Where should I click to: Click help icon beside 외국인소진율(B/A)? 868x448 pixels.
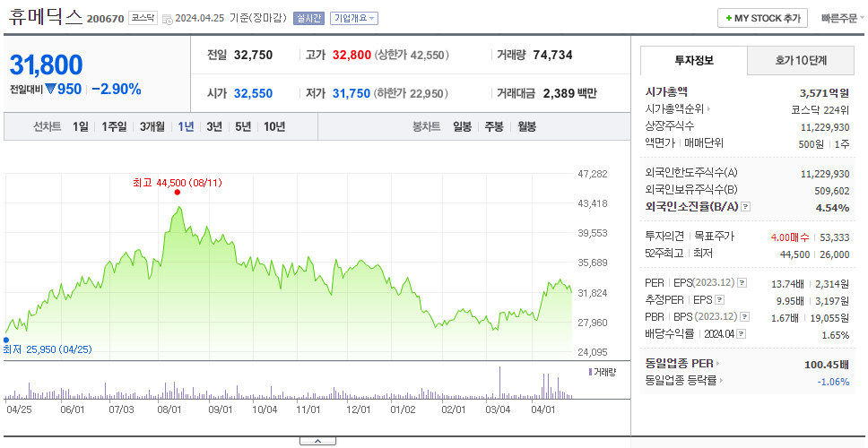[746, 207]
